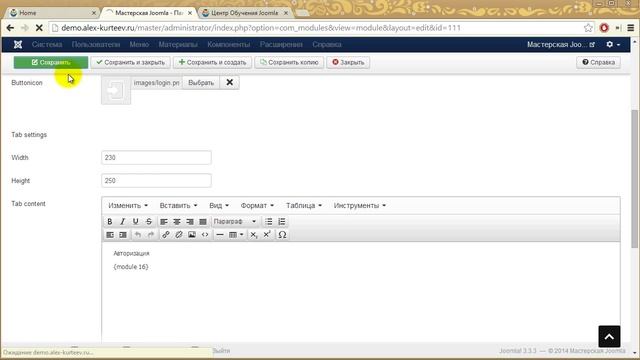Click Сохранить и закрыть button
Image resolution: width=640 pixels, height=360 pixels.
(131, 62)
